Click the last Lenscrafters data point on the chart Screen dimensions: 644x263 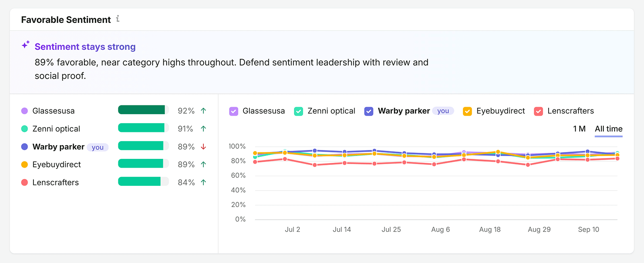coord(617,158)
